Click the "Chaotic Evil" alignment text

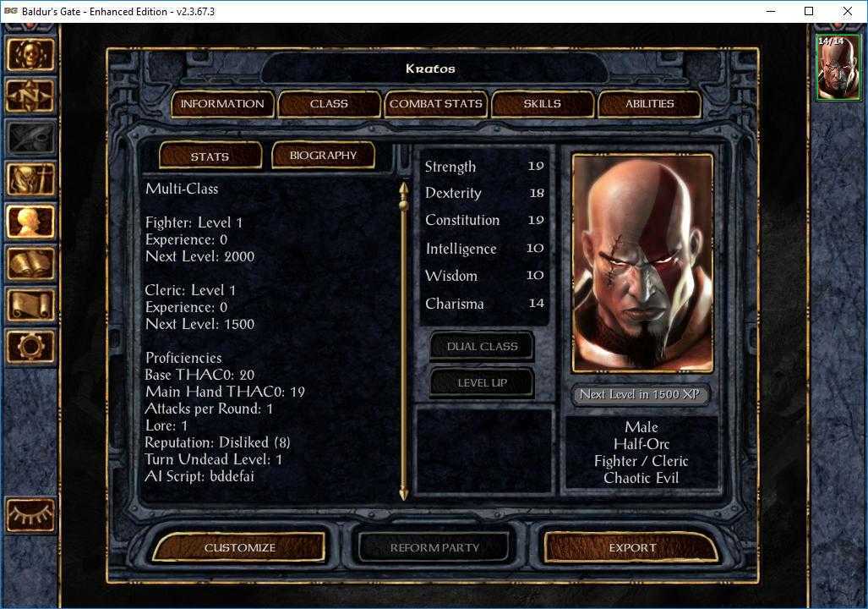point(641,478)
